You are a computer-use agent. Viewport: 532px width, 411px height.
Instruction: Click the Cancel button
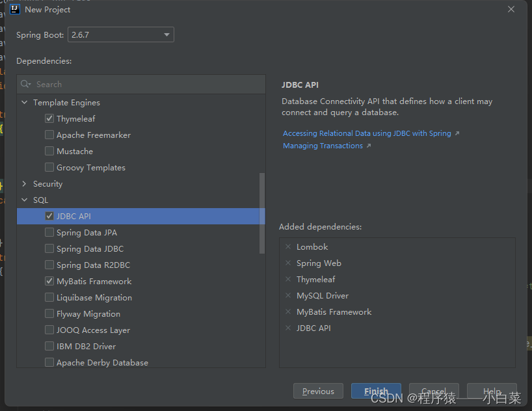point(434,391)
